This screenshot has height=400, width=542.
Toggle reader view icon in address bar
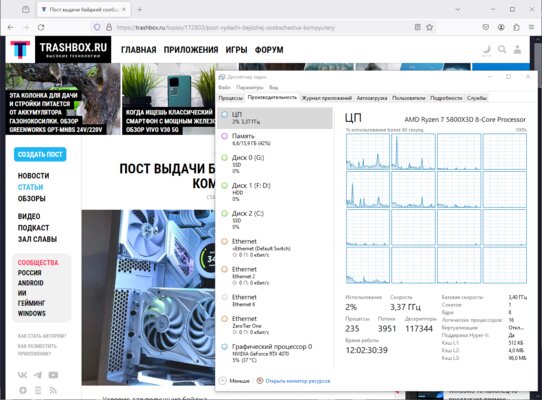[418, 27]
